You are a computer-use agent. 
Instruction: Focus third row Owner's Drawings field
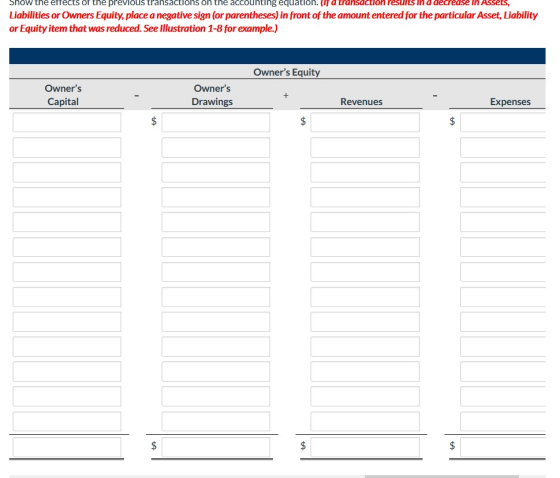click(216, 172)
